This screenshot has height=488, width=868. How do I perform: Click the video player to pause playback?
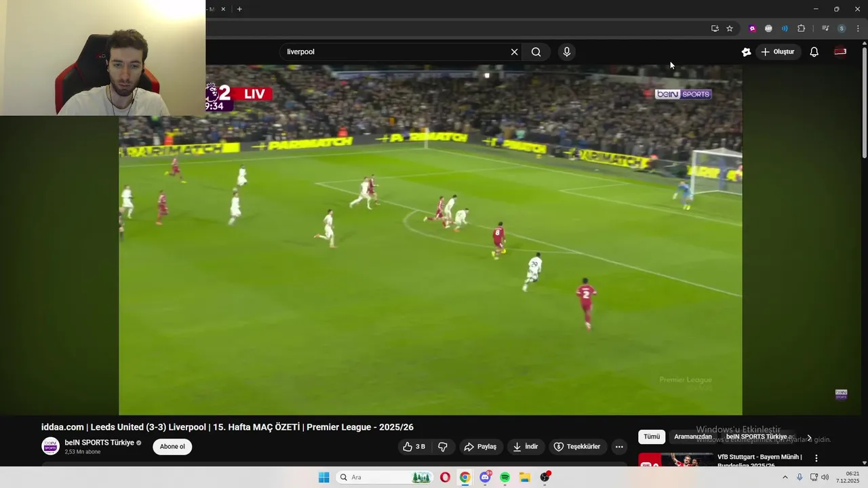click(x=431, y=239)
